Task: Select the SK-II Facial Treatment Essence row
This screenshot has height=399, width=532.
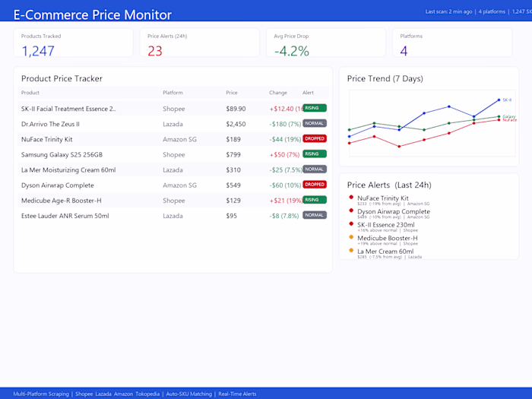Action: tap(173, 109)
